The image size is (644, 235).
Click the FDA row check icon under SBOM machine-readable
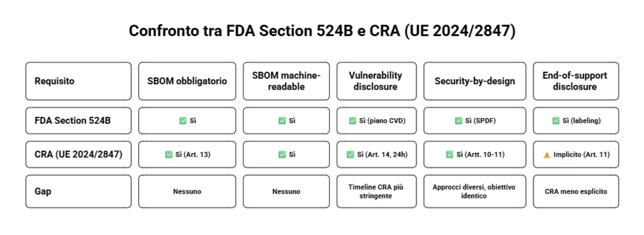click(x=282, y=121)
